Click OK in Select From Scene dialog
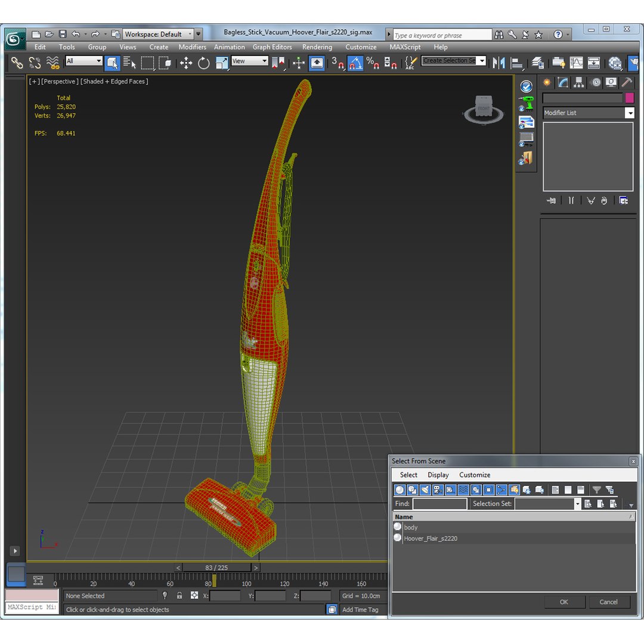644x644 pixels. tap(564, 602)
